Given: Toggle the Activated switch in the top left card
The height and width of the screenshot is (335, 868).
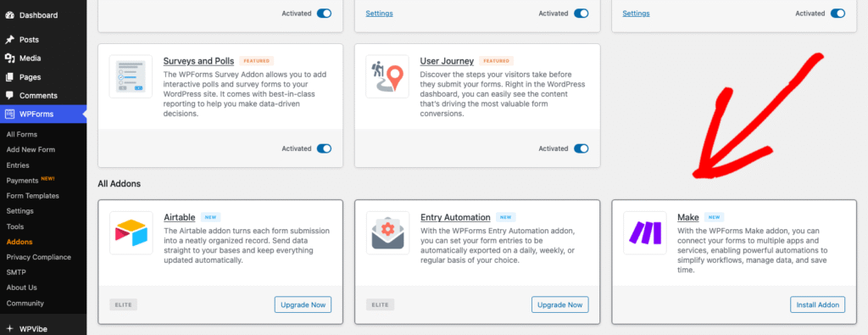Looking at the screenshot, I should pos(324,14).
